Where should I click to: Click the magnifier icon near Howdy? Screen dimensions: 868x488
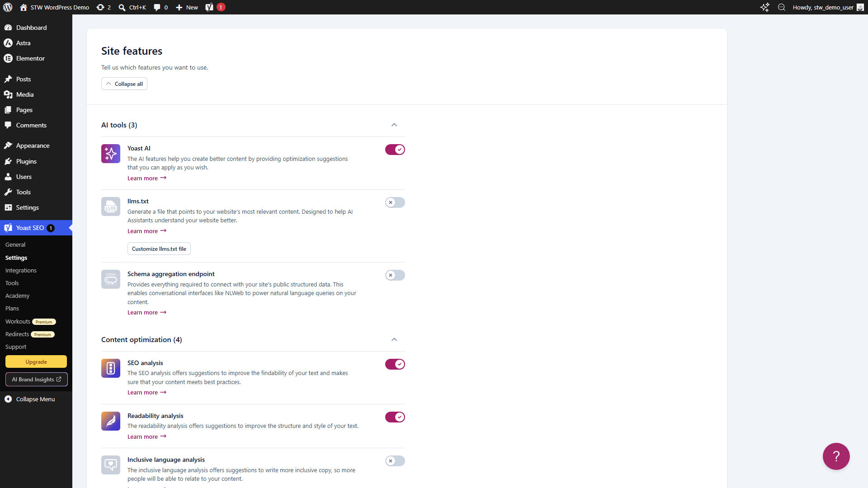[x=782, y=7]
